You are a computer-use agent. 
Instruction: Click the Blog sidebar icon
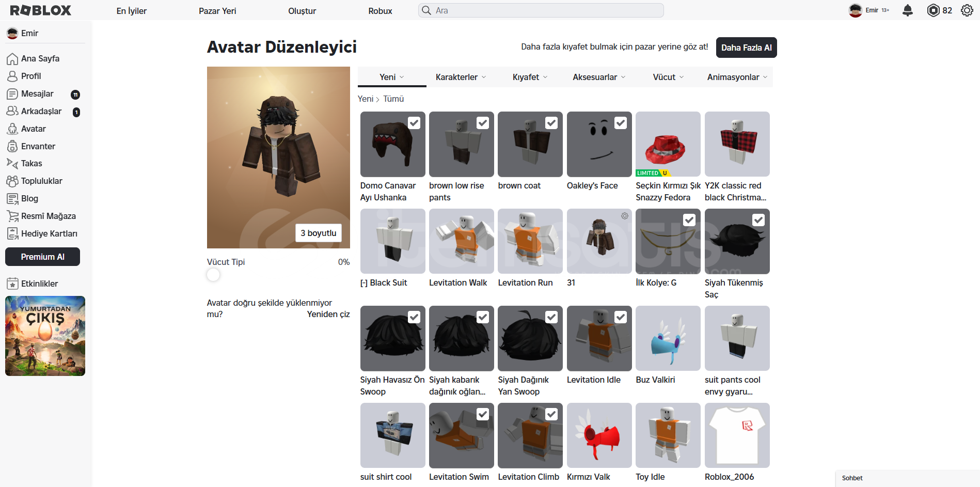click(x=12, y=199)
